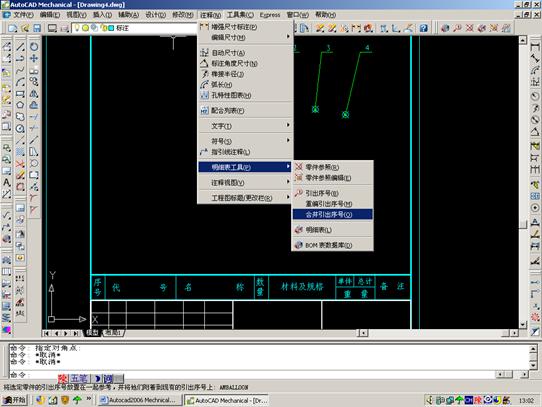Viewport: 542px width, 407px height.
Task: Expand the 符号 submenu
Action: click(x=245, y=141)
